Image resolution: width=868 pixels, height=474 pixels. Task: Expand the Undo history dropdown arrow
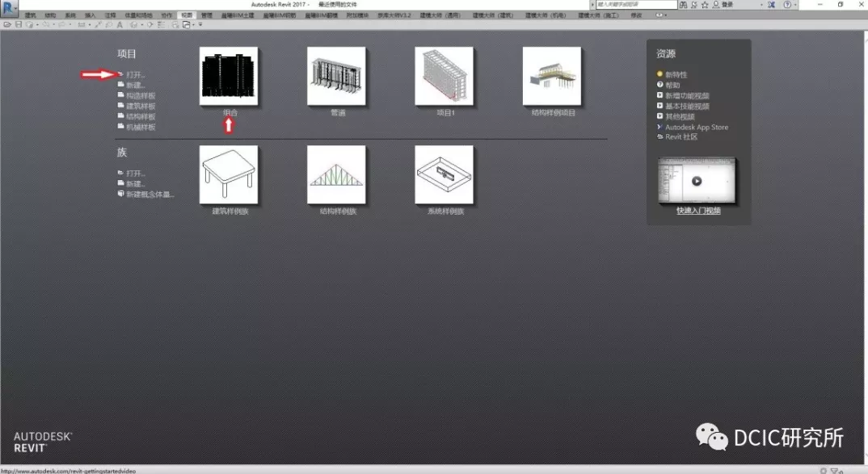(53, 25)
